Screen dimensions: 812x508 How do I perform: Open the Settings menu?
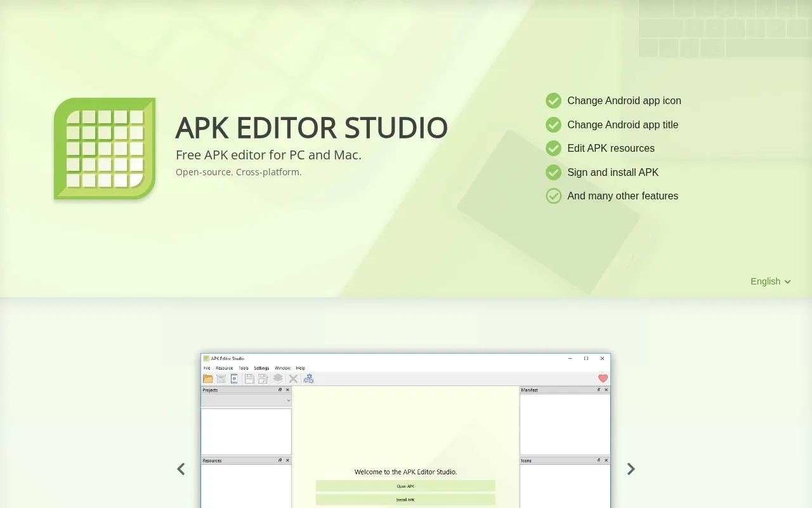pyautogui.click(x=261, y=368)
